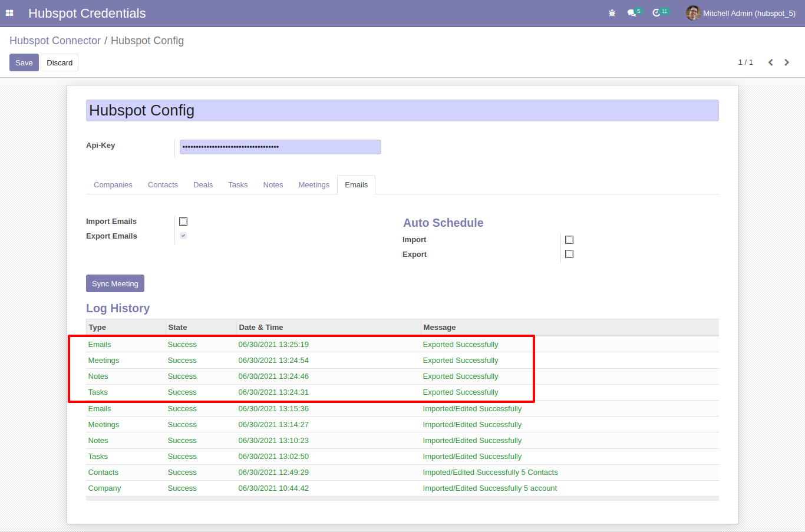Enable the Import Emails checkbox
Image resolution: width=805 pixels, height=532 pixels.
click(183, 222)
